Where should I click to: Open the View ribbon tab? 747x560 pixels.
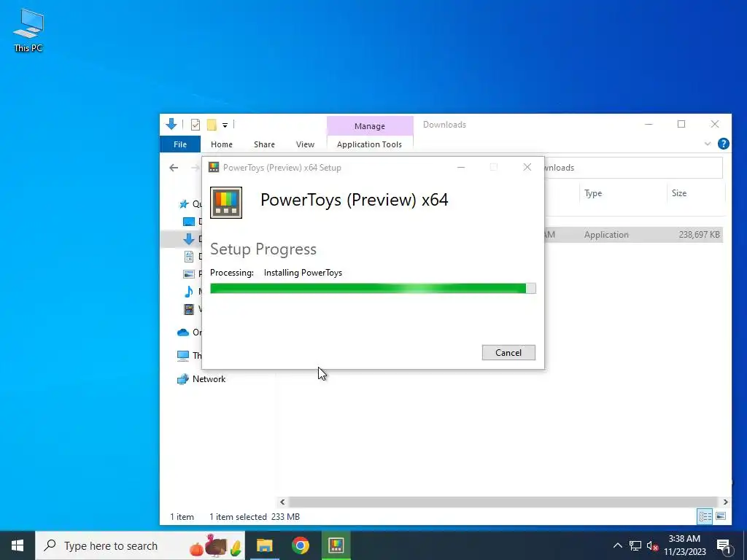[x=305, y=144]
